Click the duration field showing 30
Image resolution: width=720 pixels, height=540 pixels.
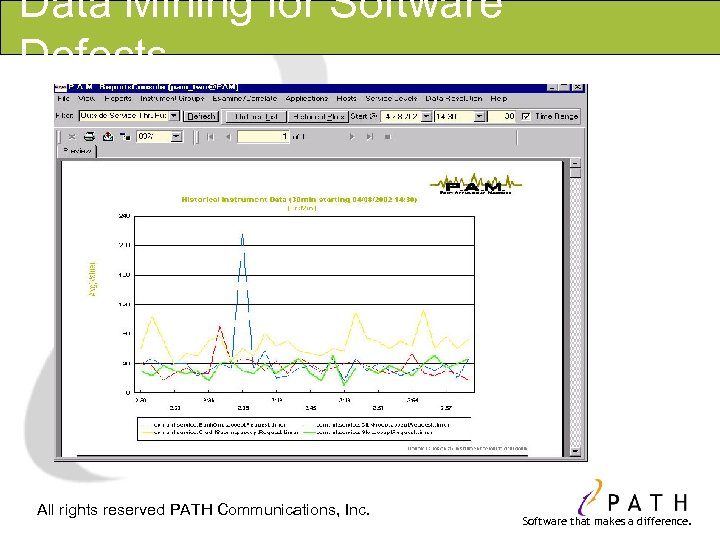point(503,117)
